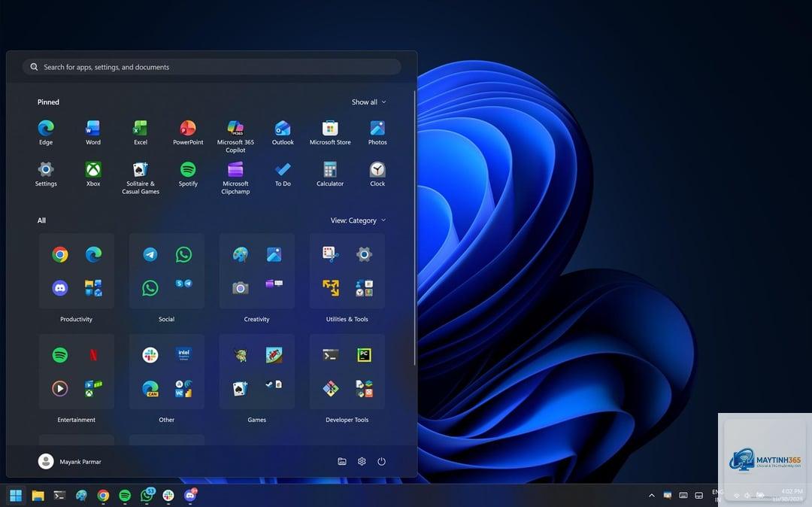The height and width of the screenshot is (507, 812).
Task: Open Intel app in Other category
Action: pyautogui.click(x=183, y=355)
